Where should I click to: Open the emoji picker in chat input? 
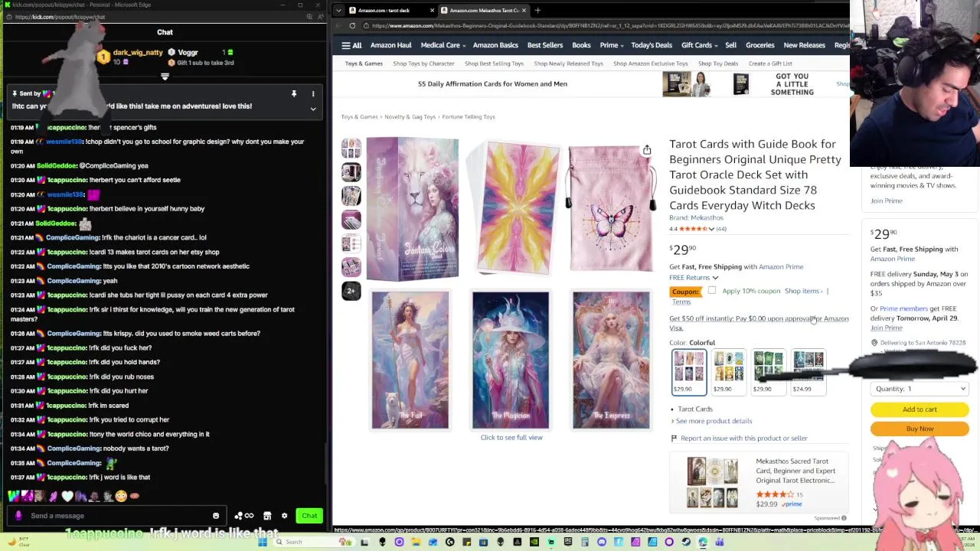tap(216, 516)
